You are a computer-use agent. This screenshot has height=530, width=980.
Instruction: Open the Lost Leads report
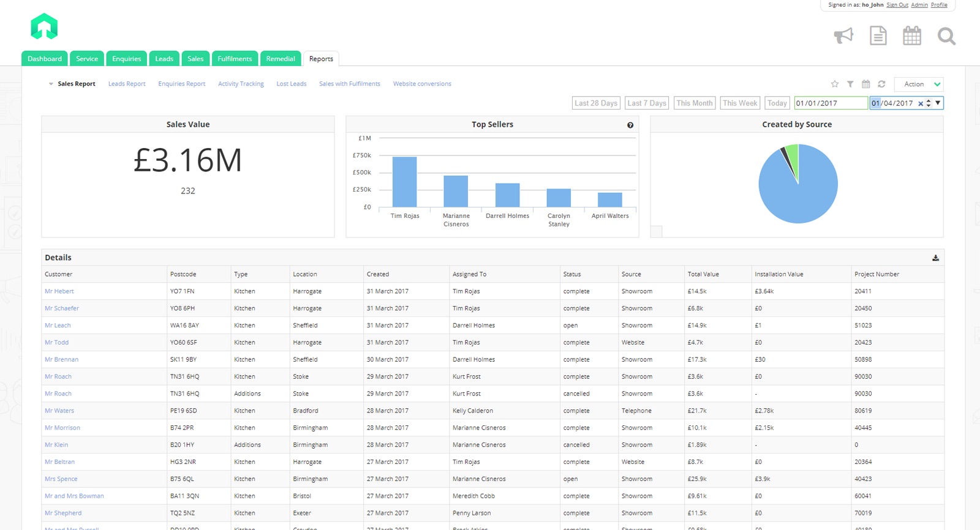click(292, 84)
